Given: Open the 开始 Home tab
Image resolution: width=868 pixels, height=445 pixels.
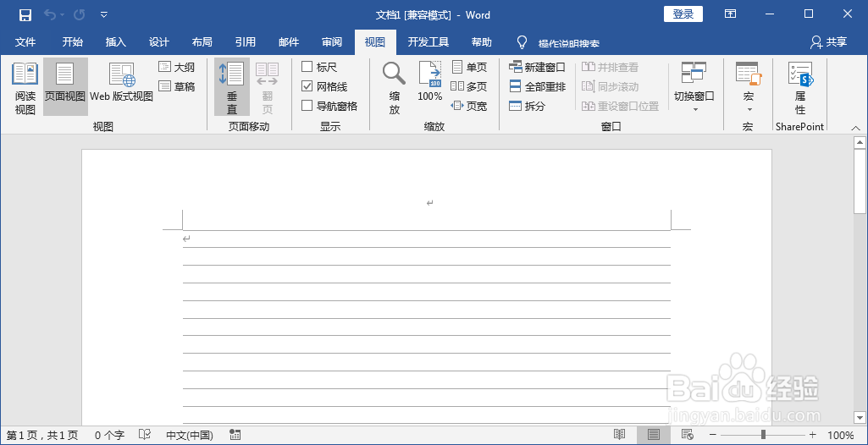Looking at the screenshot, I should (x=73, y=42).
